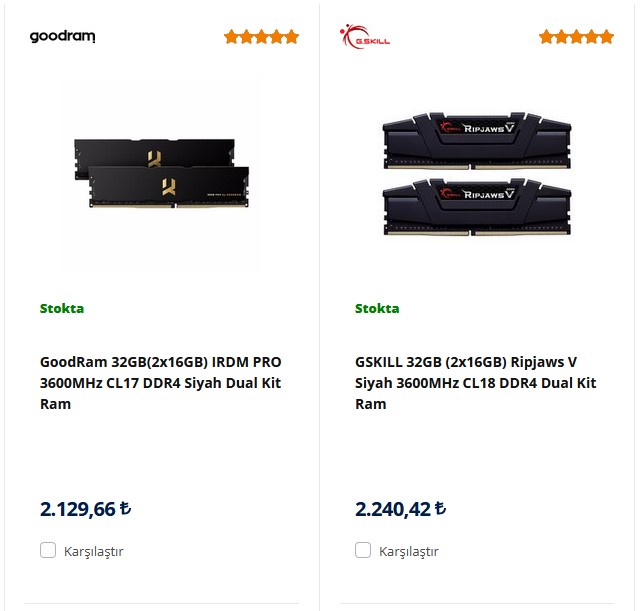Open GSKILL 32GB Ripjaws V title link

coord(475,382)
